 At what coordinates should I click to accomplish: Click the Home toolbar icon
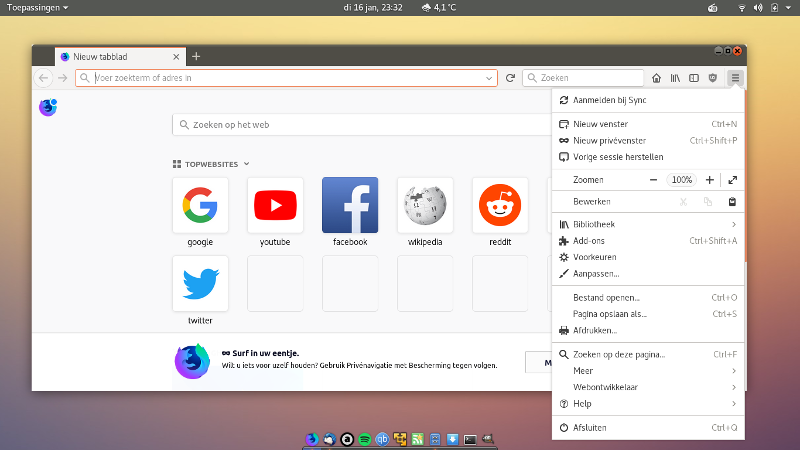click(656, 78)
